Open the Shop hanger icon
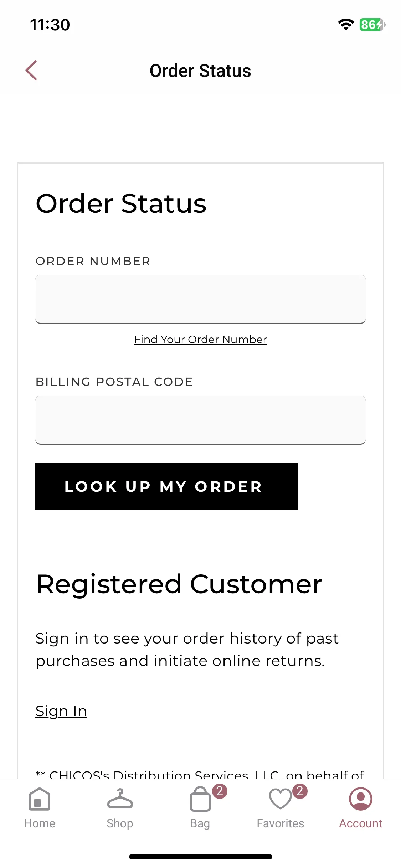This screenshot has height=868, width=401. [120, 799]
